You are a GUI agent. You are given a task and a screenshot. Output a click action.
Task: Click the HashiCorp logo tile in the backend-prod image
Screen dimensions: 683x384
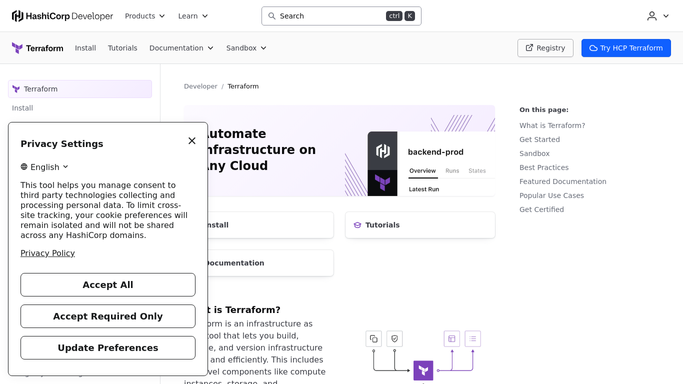coord(382,151)
